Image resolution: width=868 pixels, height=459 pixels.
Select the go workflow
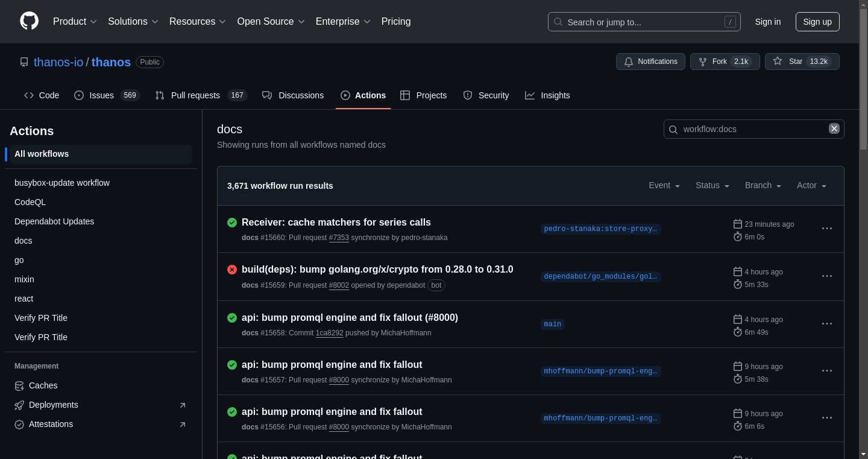click(101, 260)
